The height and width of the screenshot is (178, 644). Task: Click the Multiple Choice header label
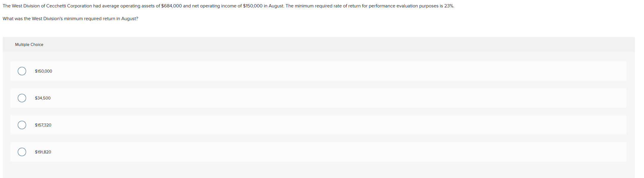coord(29,44)
